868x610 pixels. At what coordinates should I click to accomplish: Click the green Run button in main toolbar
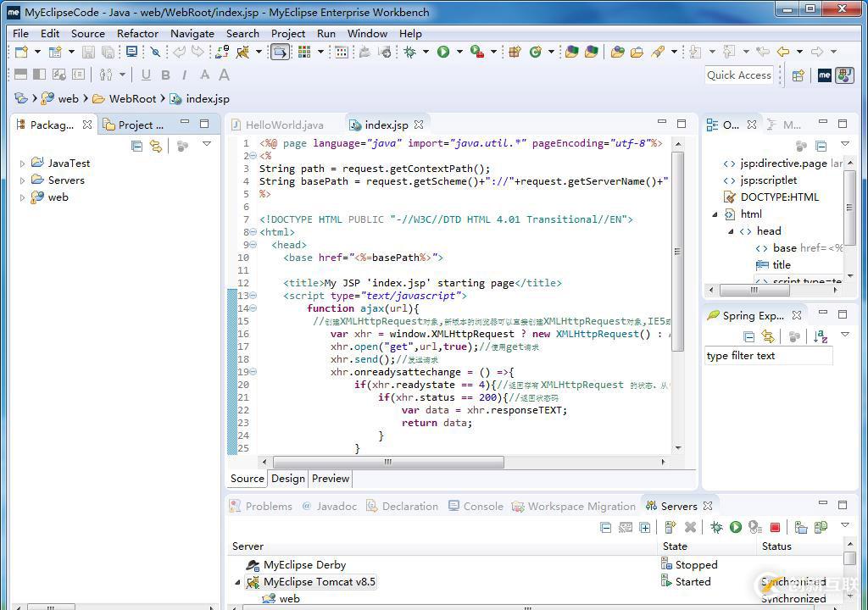click(x=443, y=52)
